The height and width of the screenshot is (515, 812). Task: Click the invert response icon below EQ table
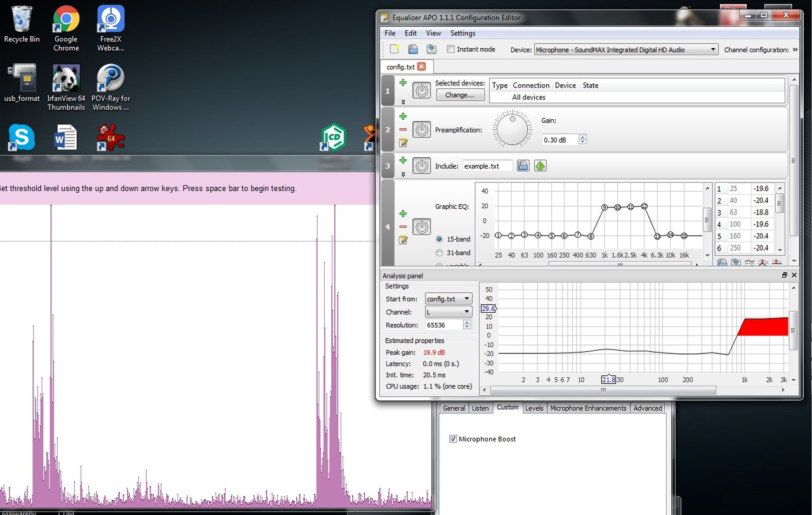click(749, 263)
